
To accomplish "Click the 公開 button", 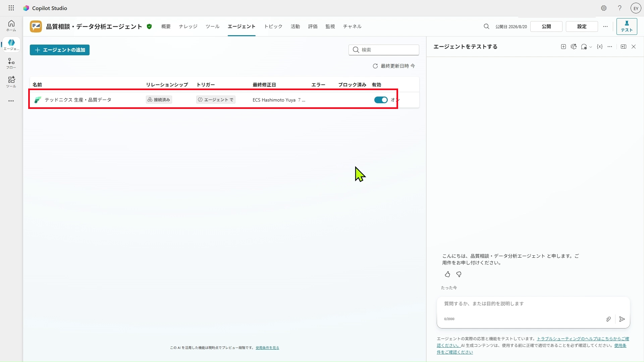I will point(546,26).
